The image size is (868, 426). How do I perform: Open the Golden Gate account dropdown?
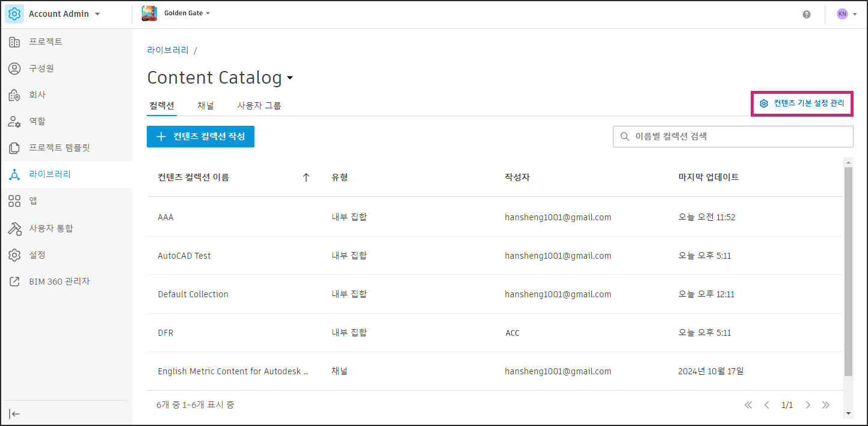[x=208, y=13]
